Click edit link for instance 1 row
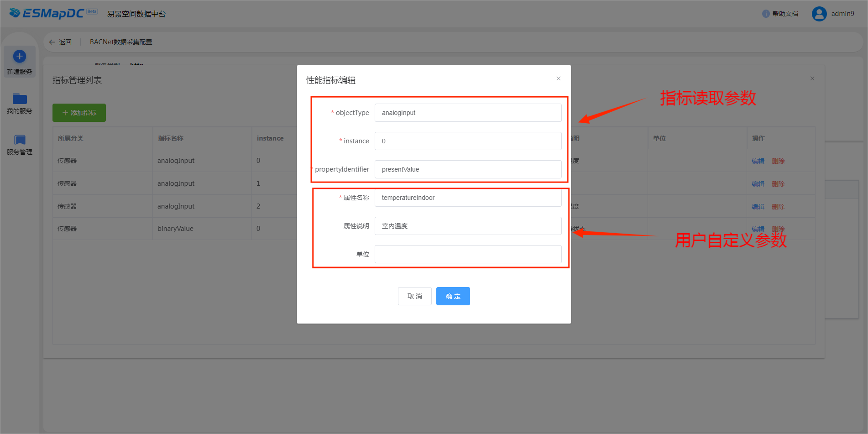This screenshot has height=434, width=868. coord(758,184)
